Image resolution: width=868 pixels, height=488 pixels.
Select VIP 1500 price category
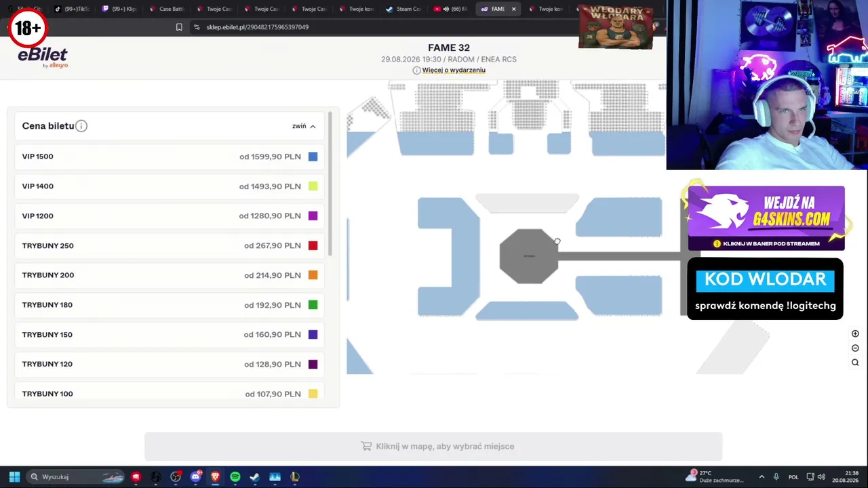pos(170,157)
